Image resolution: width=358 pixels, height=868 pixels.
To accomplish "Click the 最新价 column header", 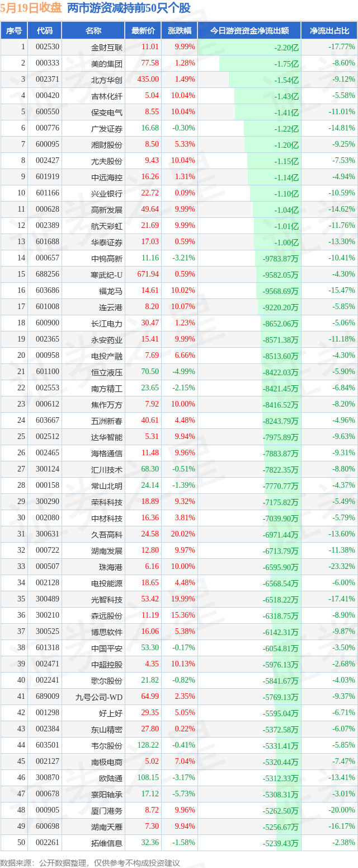I will click(143, 31).
